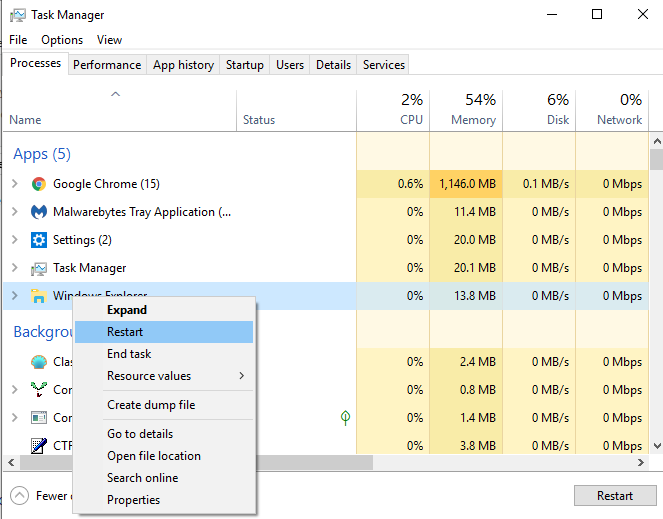
Task: Expand the background process with the green branching icon
Action: (x=15, y=389)
